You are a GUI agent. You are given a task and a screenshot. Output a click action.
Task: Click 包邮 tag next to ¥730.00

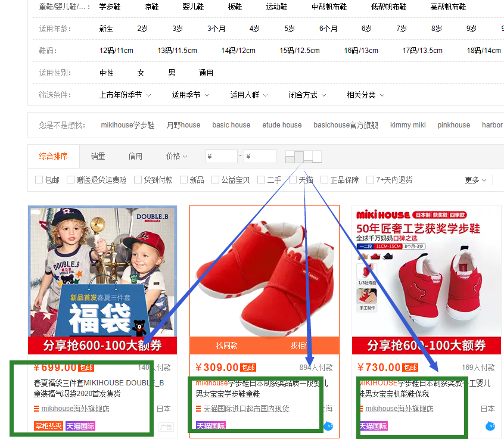click(x=410, y=368)
